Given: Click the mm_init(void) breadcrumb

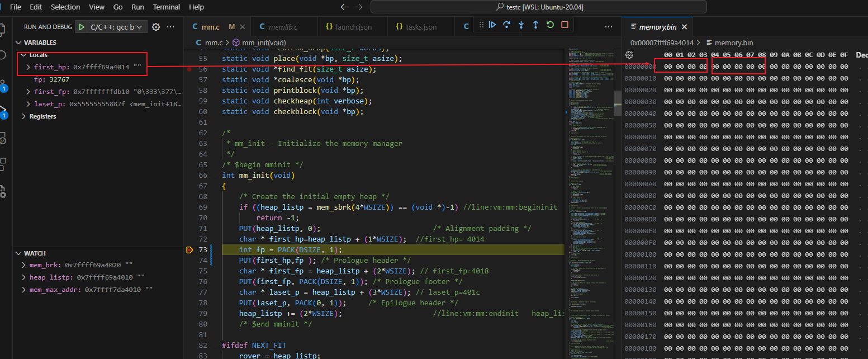Looking at the screenshot, I should coord(264,42).
